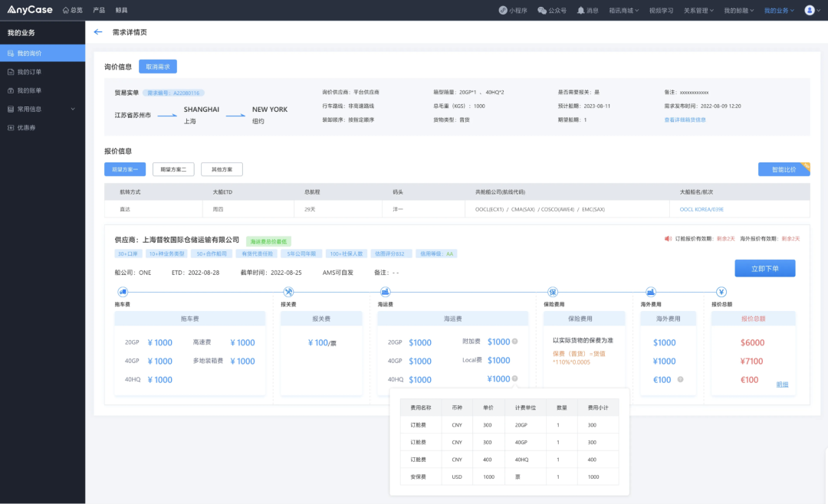Click the 我的订单 sidebar icon
Viewport: 828px width, 504px height.
tap(11, 72)
